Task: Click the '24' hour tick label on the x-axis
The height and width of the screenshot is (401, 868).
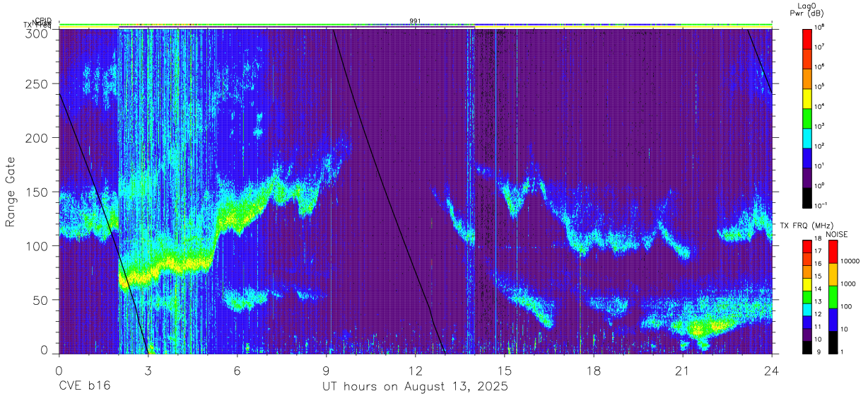Action: pyautogui.click(x=771, y=370)
